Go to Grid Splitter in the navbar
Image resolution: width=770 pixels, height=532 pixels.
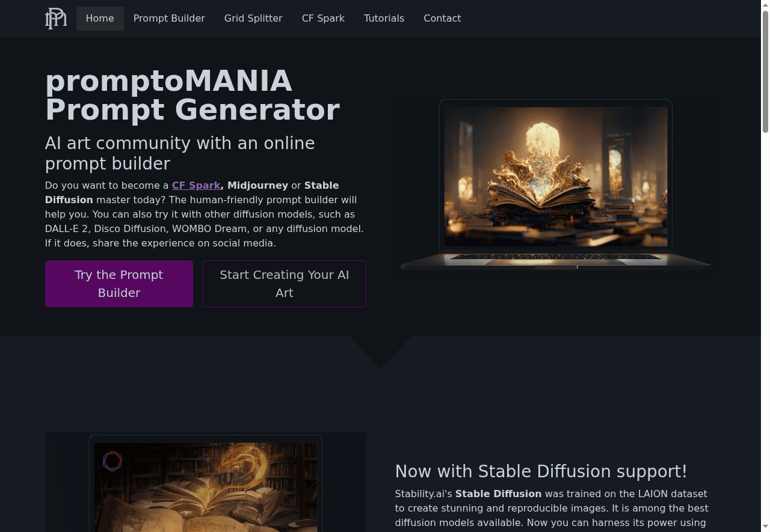coord(253,19)
